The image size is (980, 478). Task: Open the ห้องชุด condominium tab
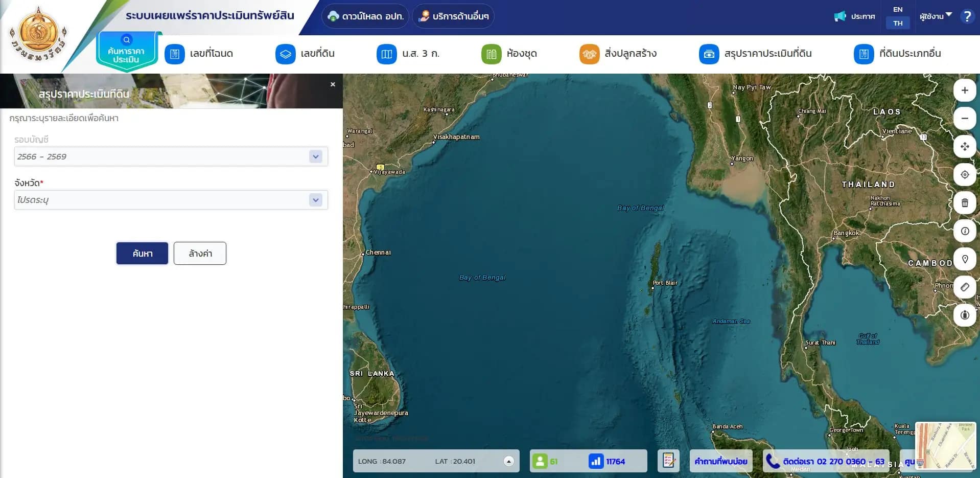509,54
